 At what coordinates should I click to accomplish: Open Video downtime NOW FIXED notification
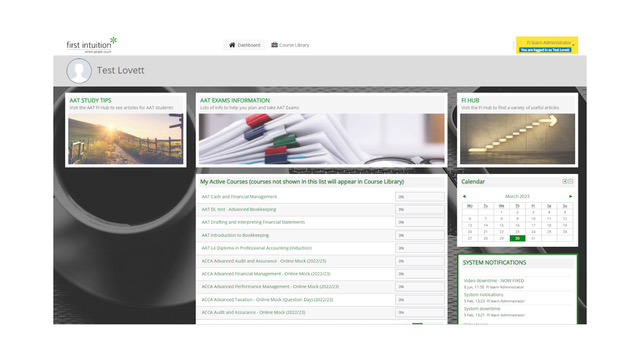click(x=494, y=281)
